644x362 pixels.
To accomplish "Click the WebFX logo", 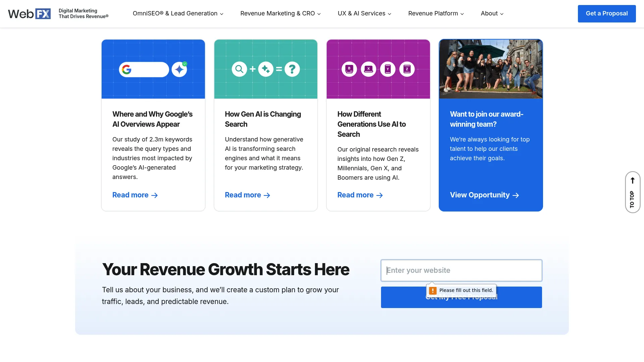I will tap(29, 13).
